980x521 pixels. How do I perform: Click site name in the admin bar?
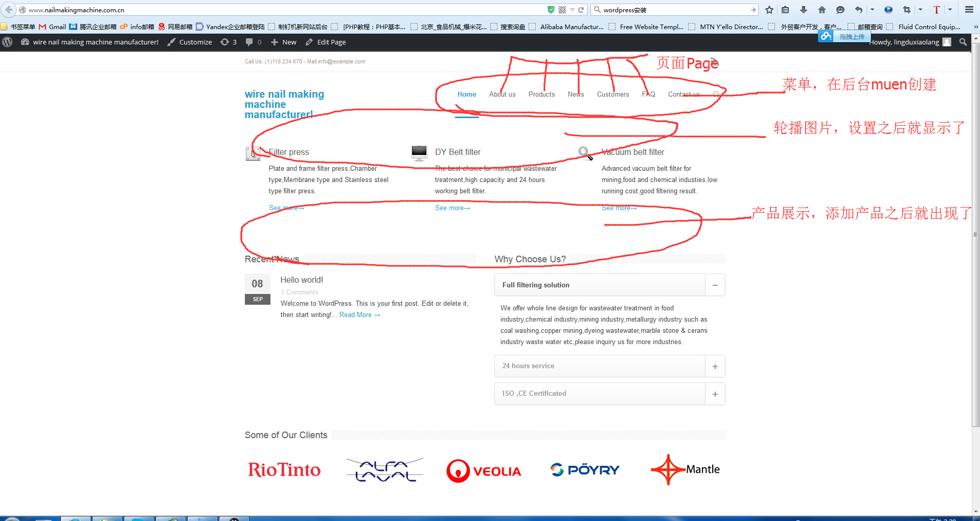(89, 42)
